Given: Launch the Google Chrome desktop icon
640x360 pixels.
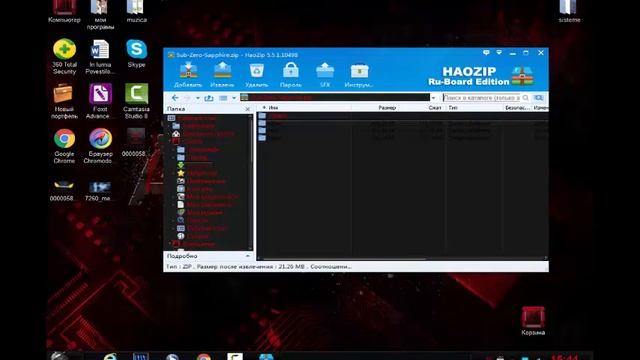Looking at the screenshot, I should (x=64, y=146).
